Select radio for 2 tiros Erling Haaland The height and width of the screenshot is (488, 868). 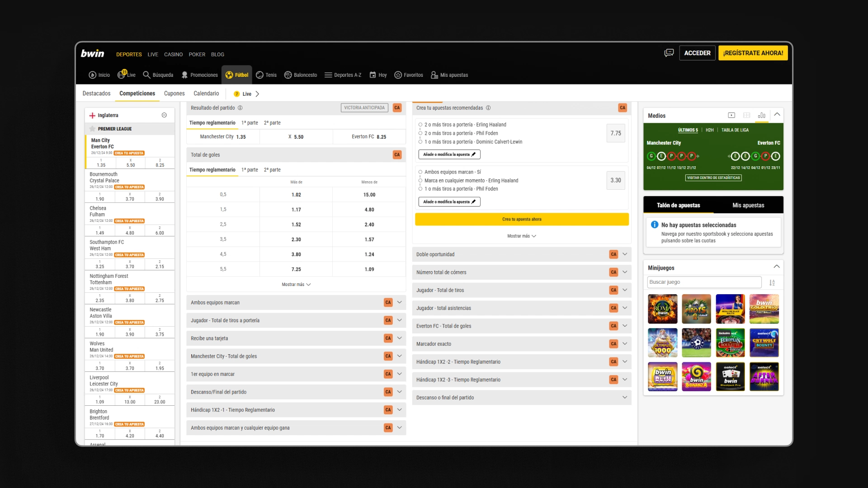tap(420, 125)
